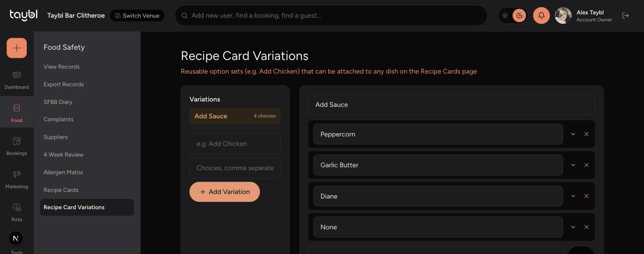The image size is (644, 254).
Task: Focus the top search bar field
Action: click(331, 16)
